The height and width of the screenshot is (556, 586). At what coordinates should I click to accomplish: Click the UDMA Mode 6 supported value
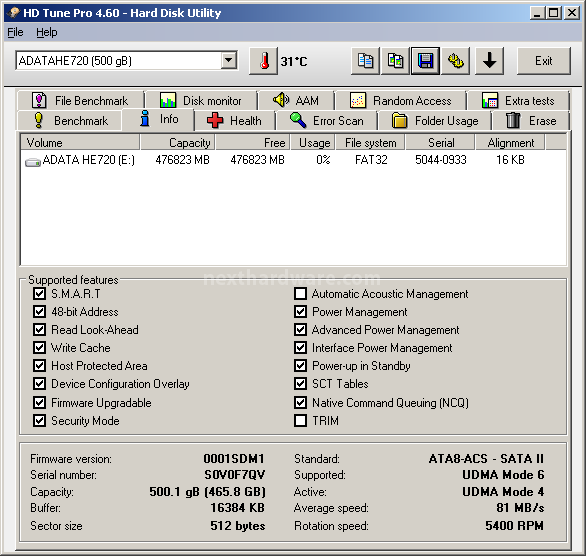(503, 475)
